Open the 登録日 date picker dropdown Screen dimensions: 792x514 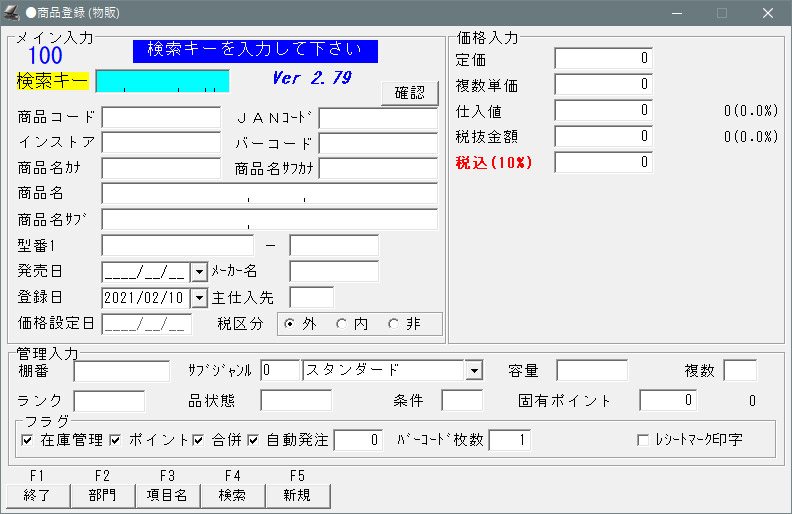coord(198,297)
